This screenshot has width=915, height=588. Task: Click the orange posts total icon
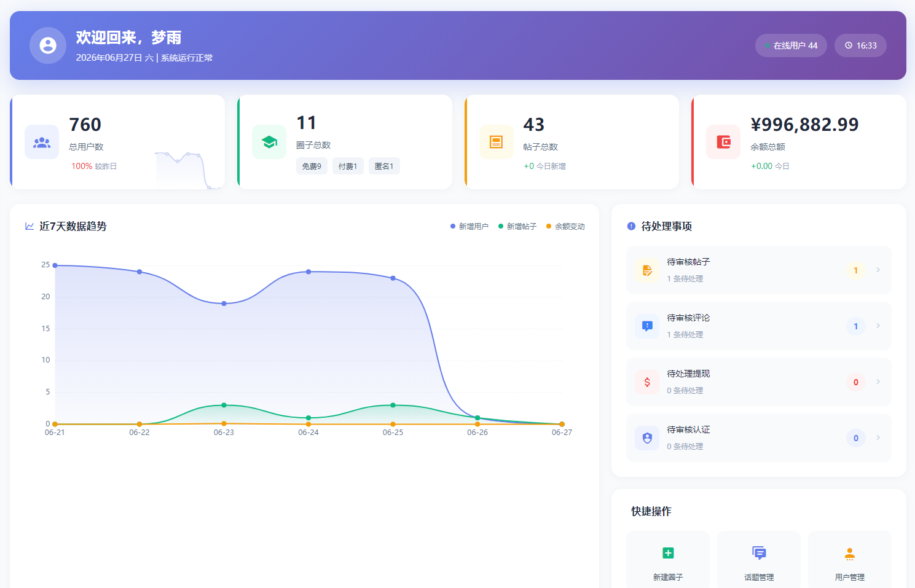pyautogui.click(x=497, y=142)
